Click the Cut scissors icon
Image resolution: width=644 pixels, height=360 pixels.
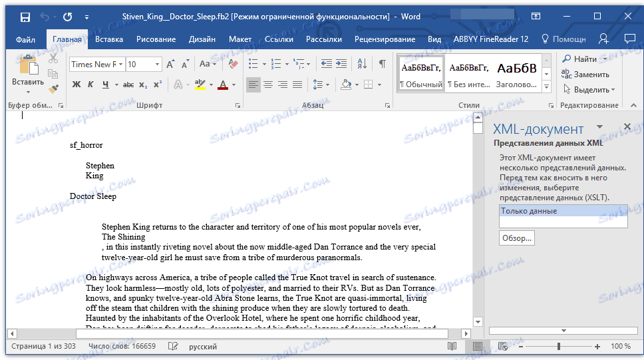(53, 59)
